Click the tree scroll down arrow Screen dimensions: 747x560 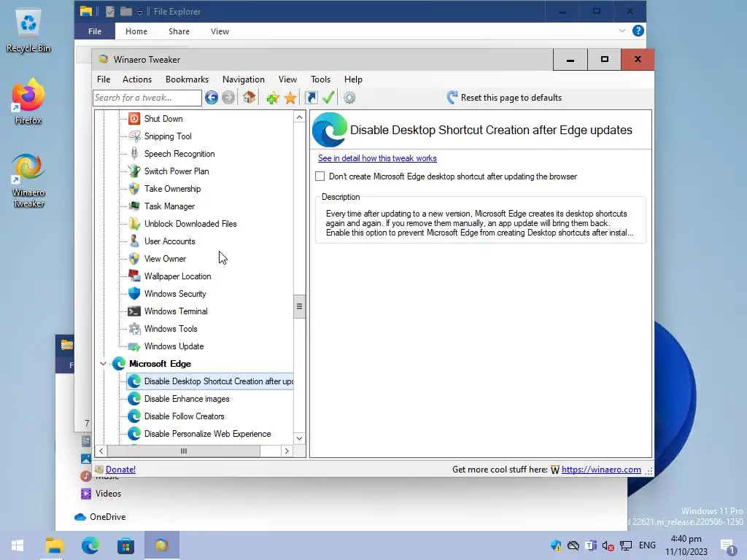pos(299,438)
